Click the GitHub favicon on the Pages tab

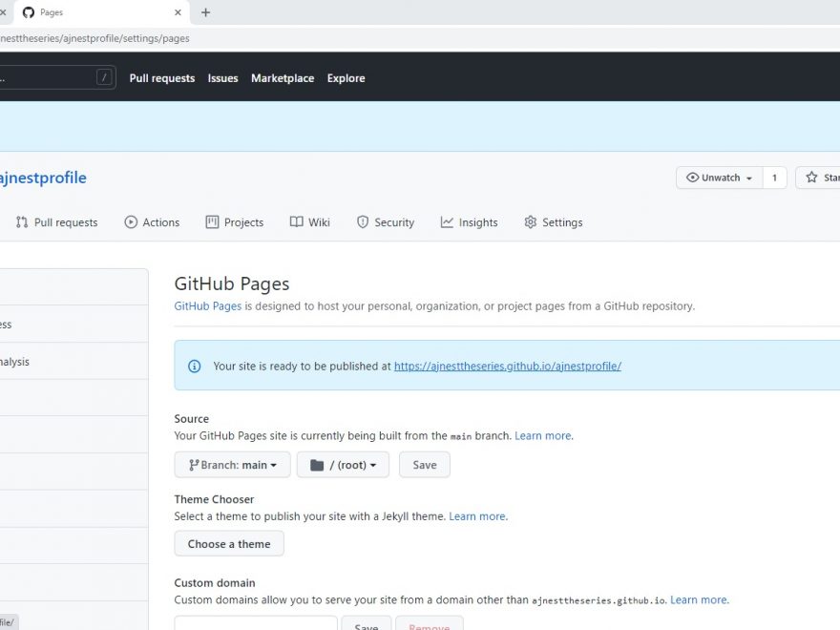point(28,12)
